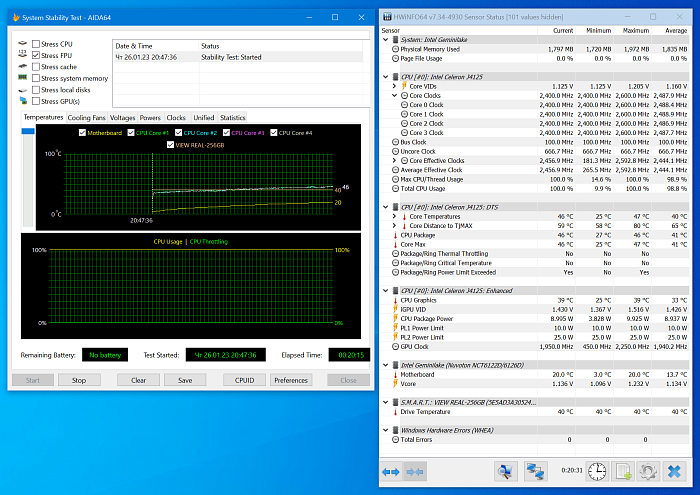Screen dimensions: 700x495
Task: Click the blue graph scale slider in AIDA64
Action: [x=28, y=131]
